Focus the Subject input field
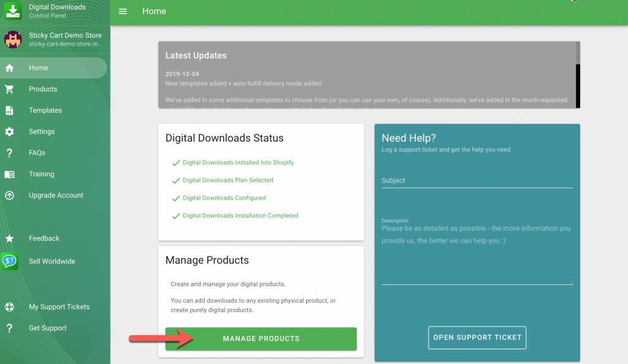Image resolution: width=628 pixels, height=364 pixels. [477, 181]
